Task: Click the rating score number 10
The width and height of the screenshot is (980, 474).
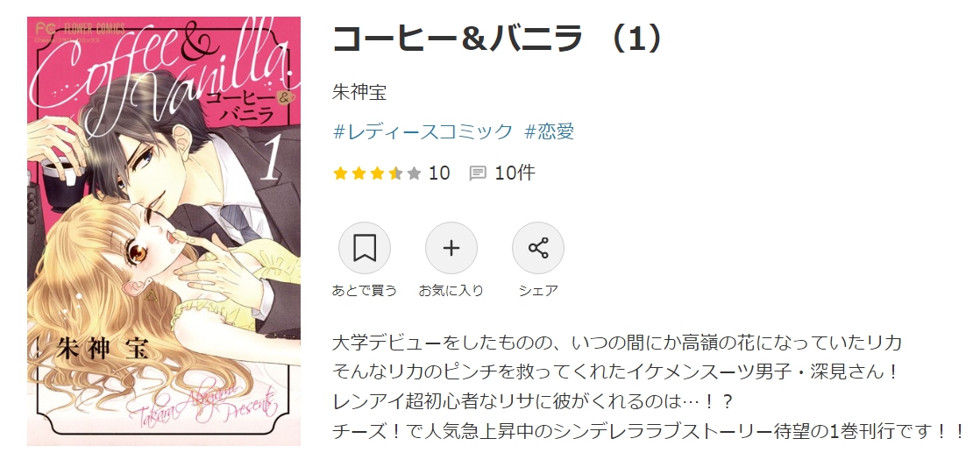Action: 439,173
